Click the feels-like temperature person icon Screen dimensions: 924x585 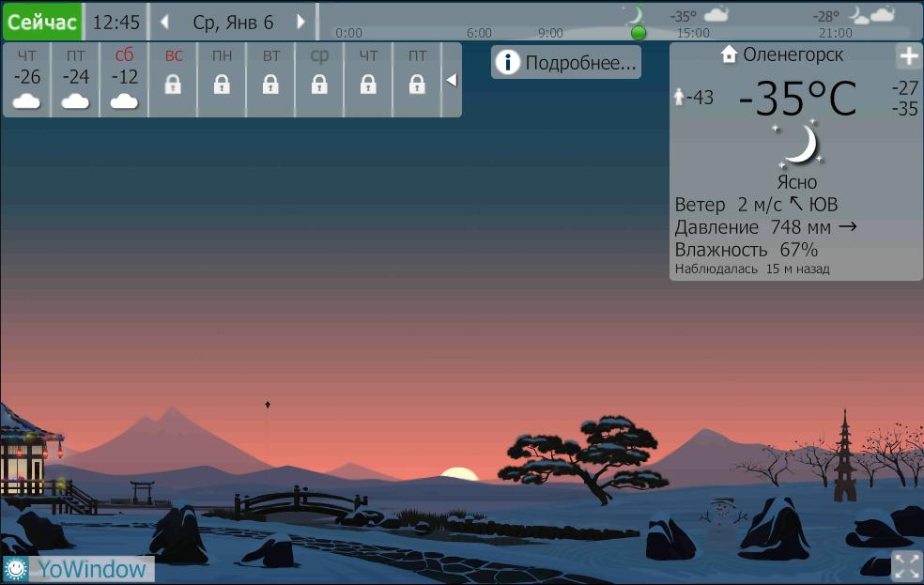[680, 97]
